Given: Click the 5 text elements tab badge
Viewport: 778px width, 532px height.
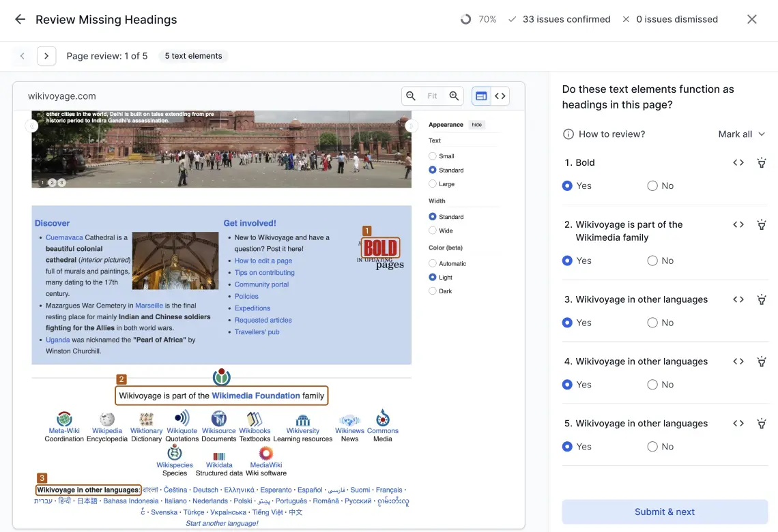Looking at the screenshot, I should [x=193, y=55].
